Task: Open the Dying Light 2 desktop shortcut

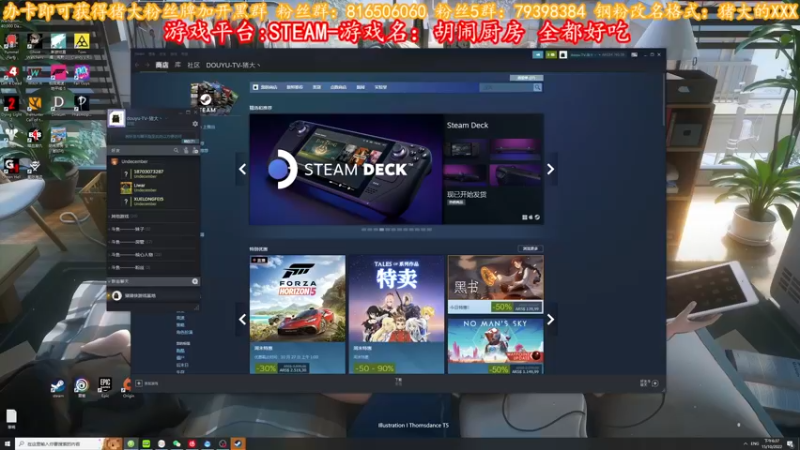Action: tap(11, 107)
